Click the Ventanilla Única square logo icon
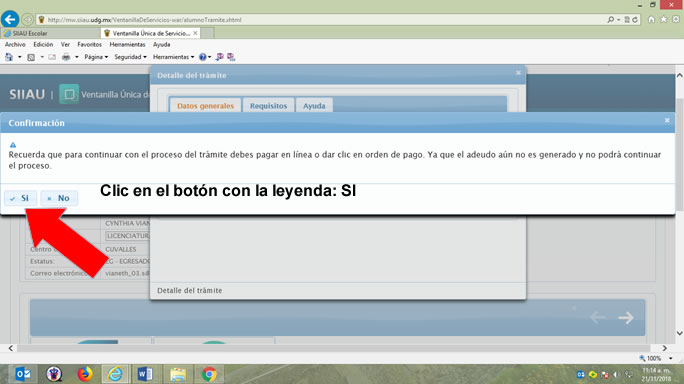This screenshot has width=684, height=384. [x=69, y=94]
